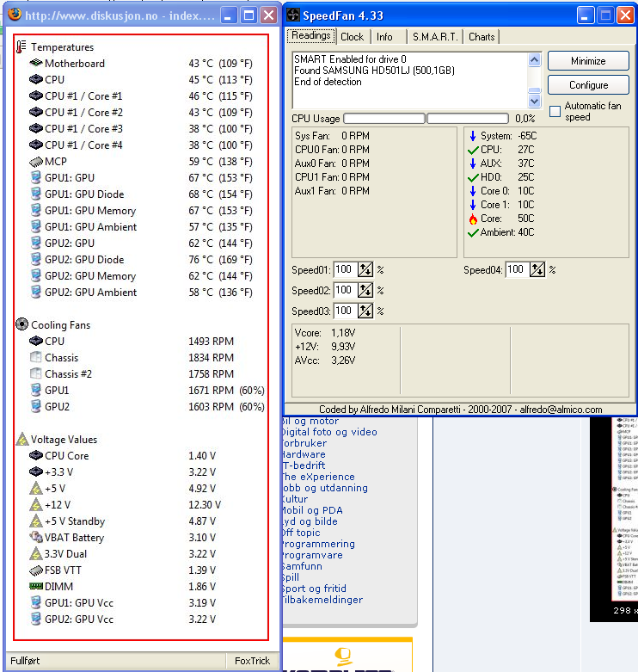The image size is (638, 672).
Task: Click the log box scroll up arrow
Action: point(534,59)
